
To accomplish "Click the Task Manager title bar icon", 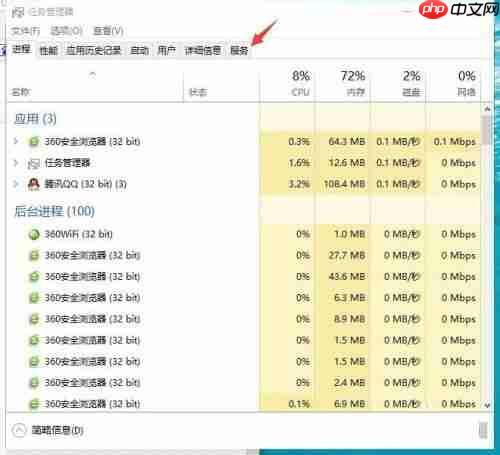I will pos(18,13).
